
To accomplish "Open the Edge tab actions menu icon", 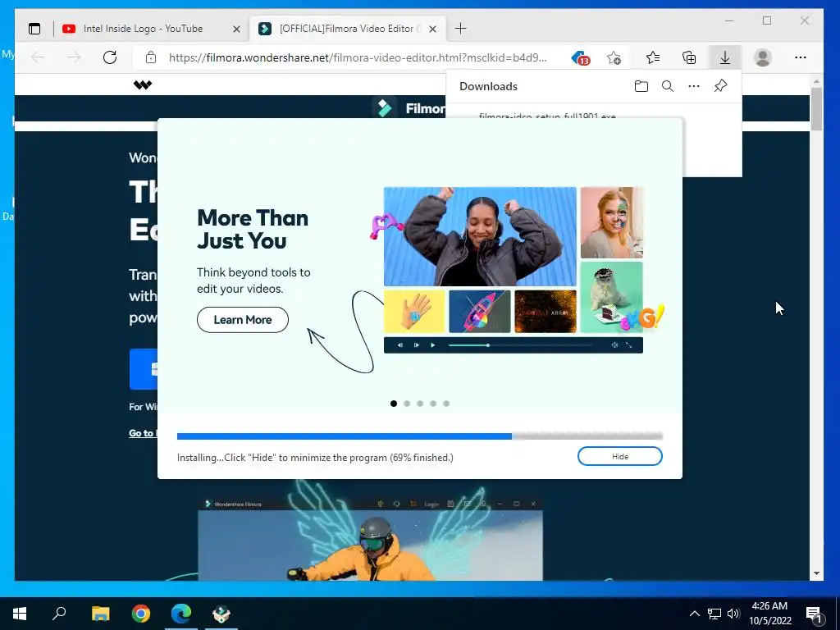I will (x=34, y=29).
